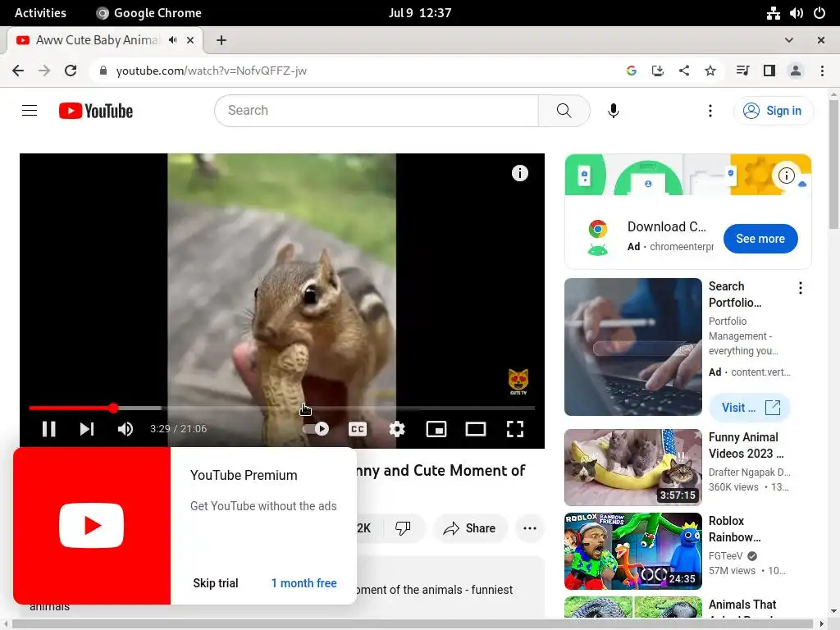Screen dimensions: 840x630
Task: Open Chrome profile avatar
Action: [796, 71]
